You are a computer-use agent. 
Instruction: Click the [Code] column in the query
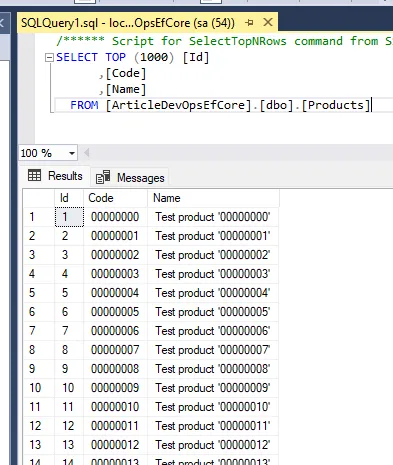(x=126, y=73)
